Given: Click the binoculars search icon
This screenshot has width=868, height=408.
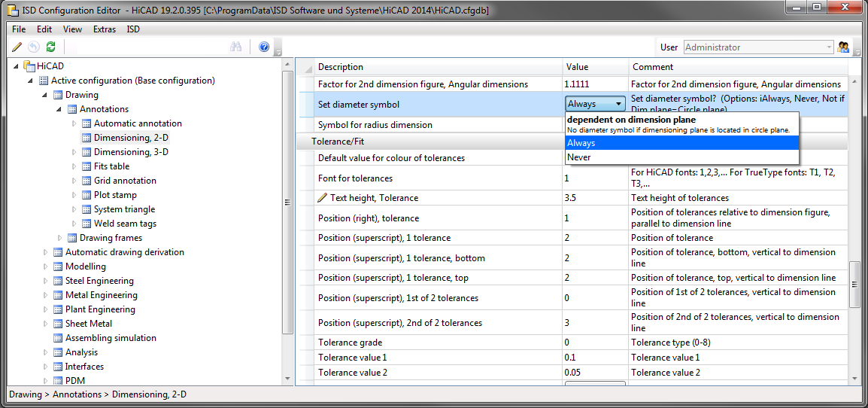Looking at the screenshot, I should [x=235, y=47].
